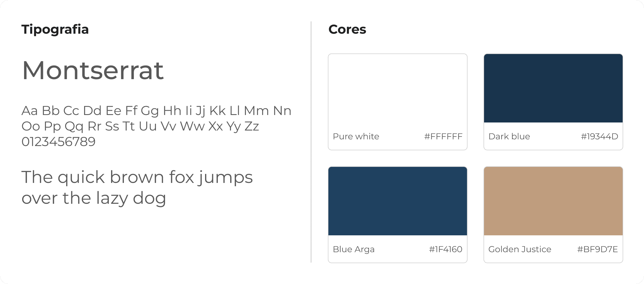Image resolution: width=644 pixels, height=284 pixels.
Task: Choose the Golden Justice color swatch
Action: coord(553,201)
